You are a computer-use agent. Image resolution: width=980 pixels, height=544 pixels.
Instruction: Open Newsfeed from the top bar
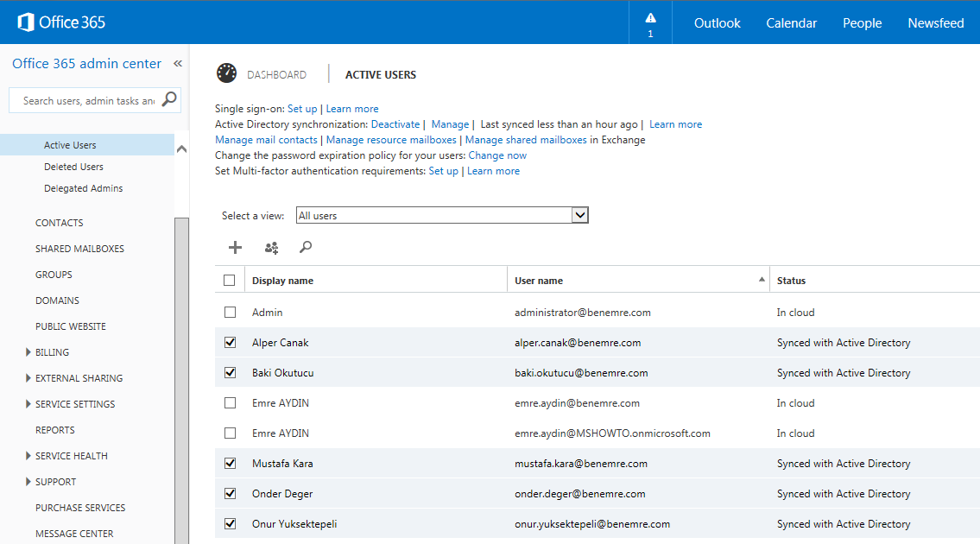[x=936, y=23]
